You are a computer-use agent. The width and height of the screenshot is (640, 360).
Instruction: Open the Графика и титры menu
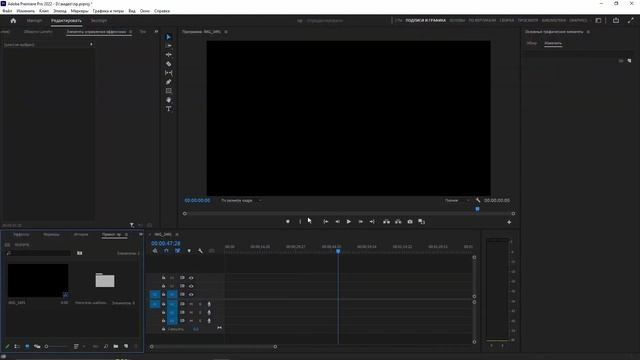(x=108, y=11)
